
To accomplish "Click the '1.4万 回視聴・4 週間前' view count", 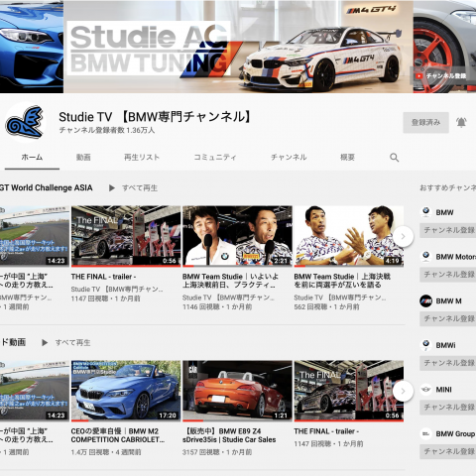I will [x=106, y=452].
